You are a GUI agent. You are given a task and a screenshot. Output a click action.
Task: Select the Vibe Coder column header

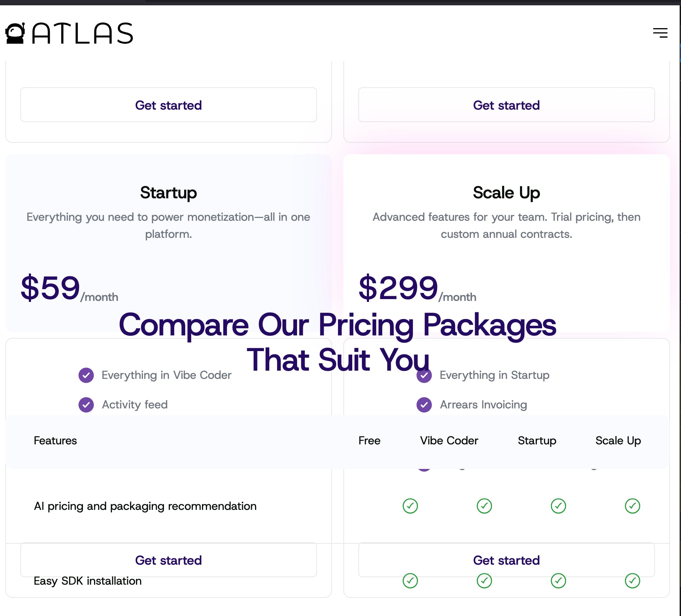point(449,441)
